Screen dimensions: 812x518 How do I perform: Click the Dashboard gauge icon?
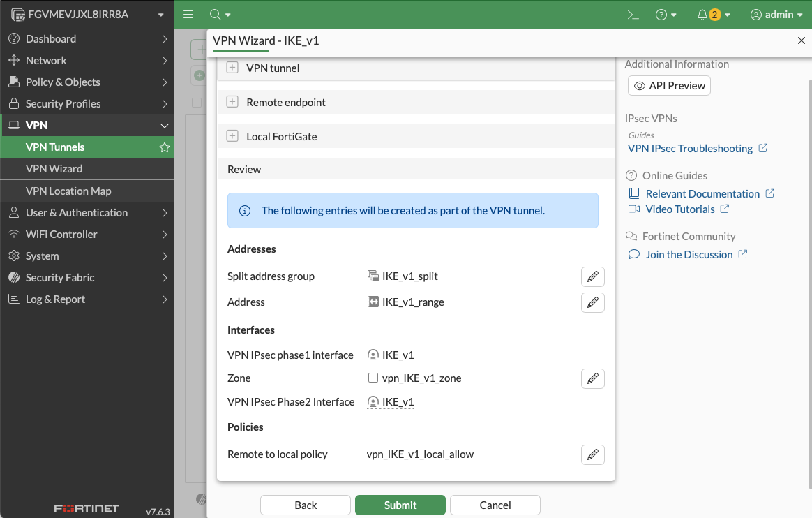(x=14, y=39)
